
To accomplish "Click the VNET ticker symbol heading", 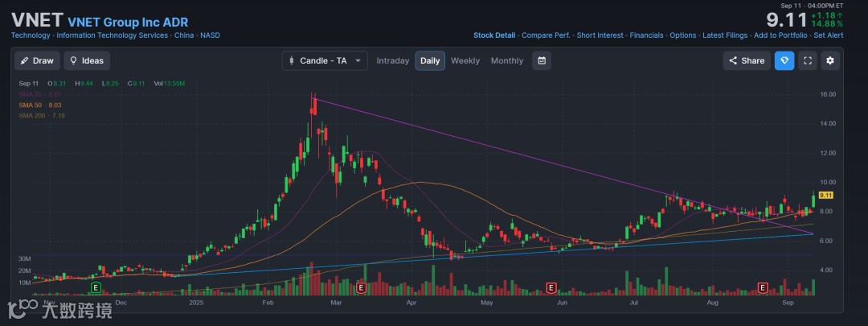I will (x=36, y=20).
